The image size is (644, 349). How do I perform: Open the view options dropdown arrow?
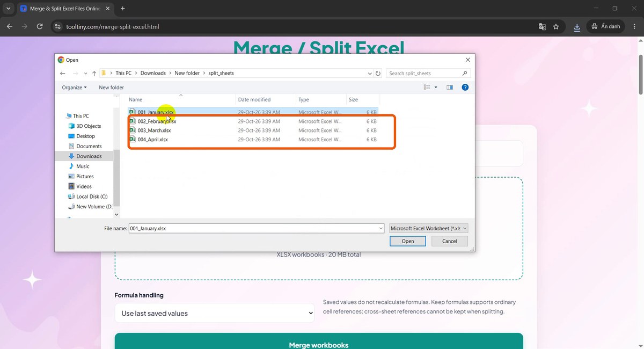[436, 87]
